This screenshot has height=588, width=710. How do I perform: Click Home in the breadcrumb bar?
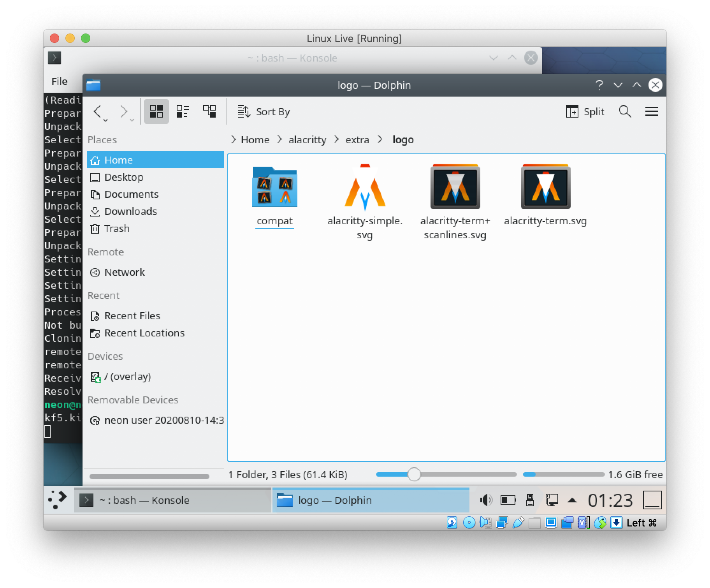pyautogui.click(x=255, y=139)
